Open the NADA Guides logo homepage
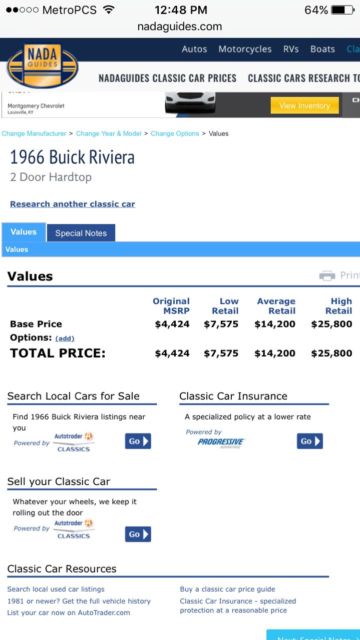Screen dimensions: 360x640 [42, 66]
